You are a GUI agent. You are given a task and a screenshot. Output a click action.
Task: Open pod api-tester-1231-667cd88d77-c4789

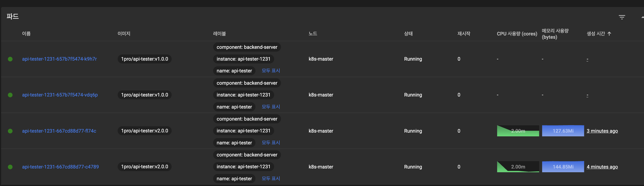point(60,167)
